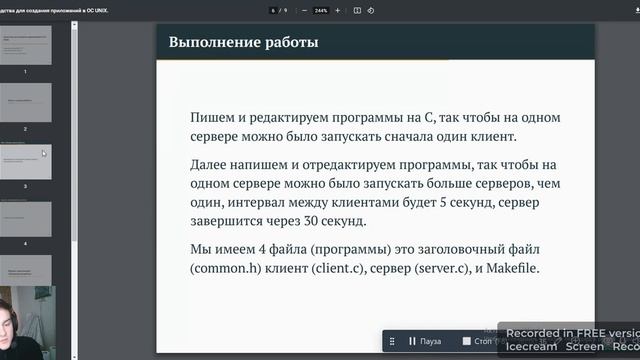The height and width of the screenshot is (360, 640).
Task: Click the webcam overlay video
Action: [28, 323]
